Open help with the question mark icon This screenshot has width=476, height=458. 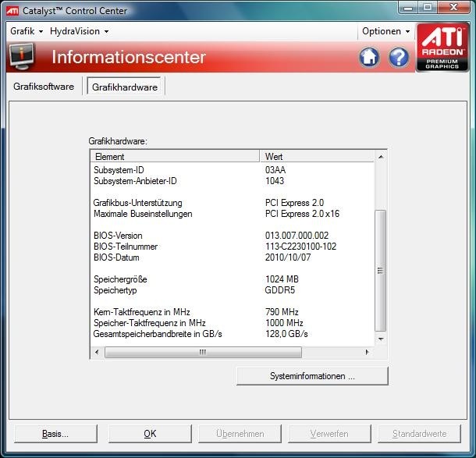point(399,57)
